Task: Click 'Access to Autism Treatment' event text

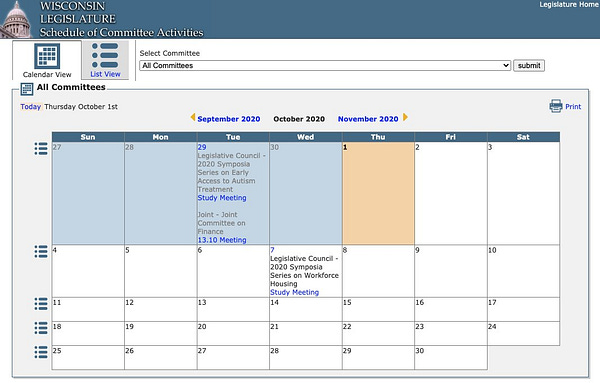Action: pos(226,185)
